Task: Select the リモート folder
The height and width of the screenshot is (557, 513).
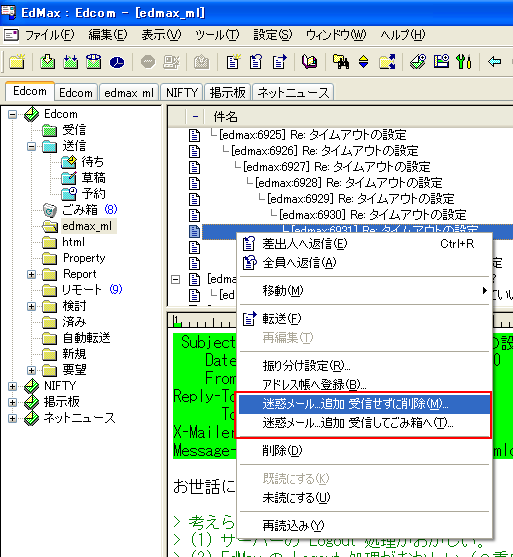Action: point(81,290)
